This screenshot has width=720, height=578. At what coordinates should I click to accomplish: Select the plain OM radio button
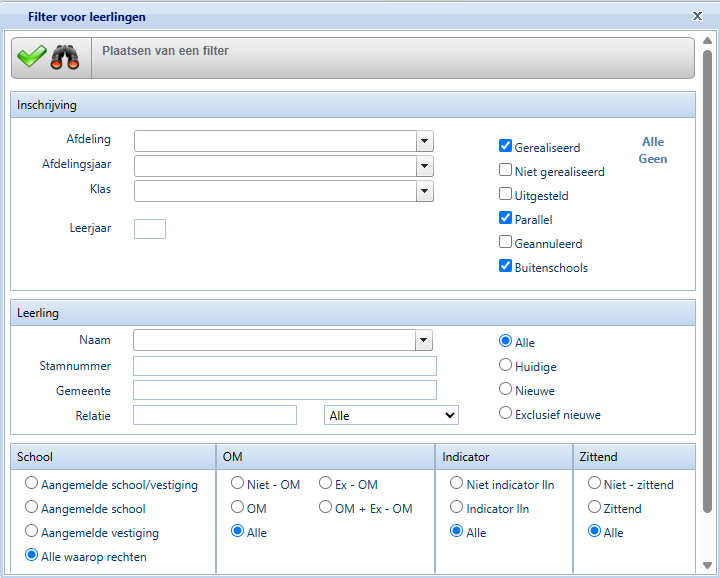(x=237, y=507)
